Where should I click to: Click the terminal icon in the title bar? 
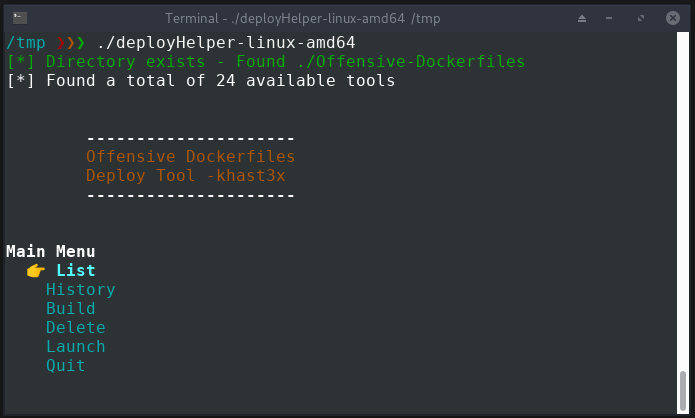pos(20,18)
